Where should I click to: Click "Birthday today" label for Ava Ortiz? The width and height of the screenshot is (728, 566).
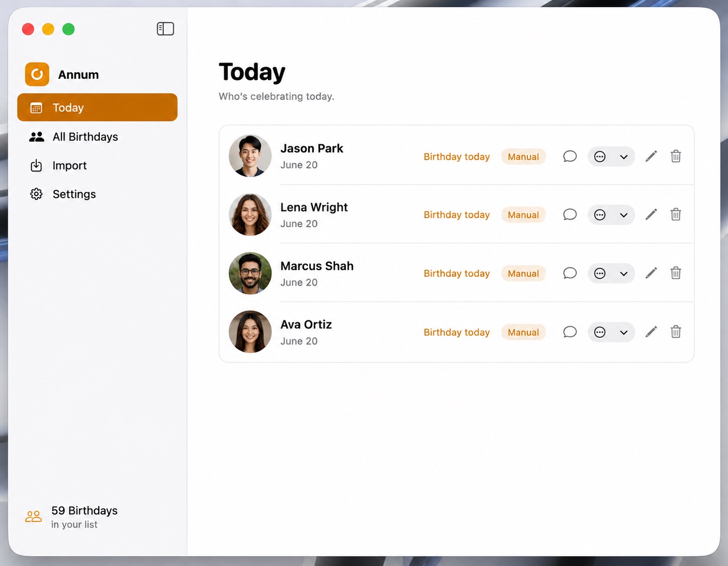[457, 332]
